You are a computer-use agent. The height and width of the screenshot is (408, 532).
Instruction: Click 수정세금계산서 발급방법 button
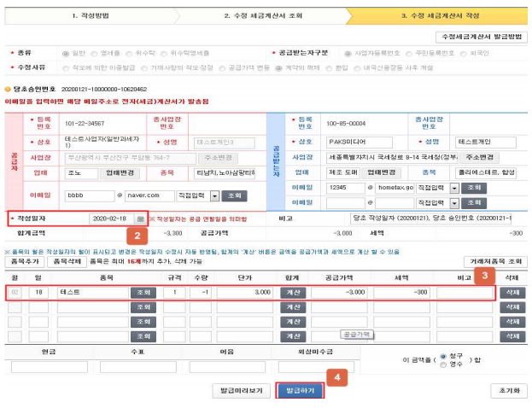[482, 37]
